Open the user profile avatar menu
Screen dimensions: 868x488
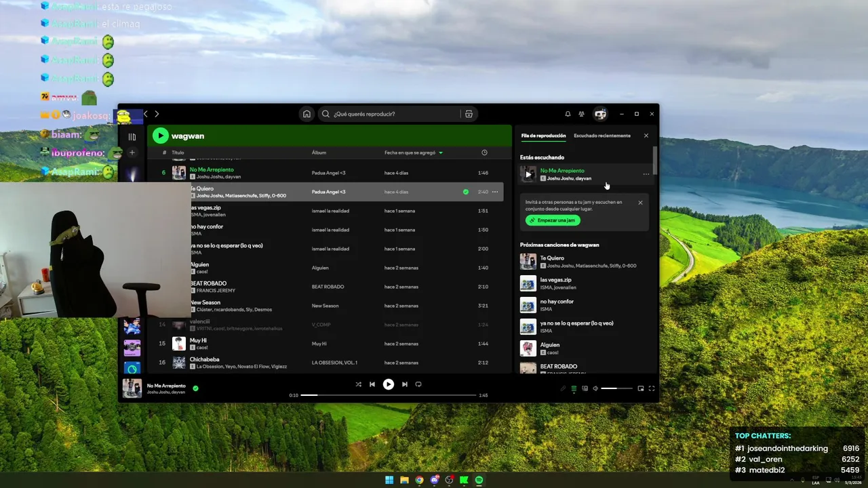[600, 114]
